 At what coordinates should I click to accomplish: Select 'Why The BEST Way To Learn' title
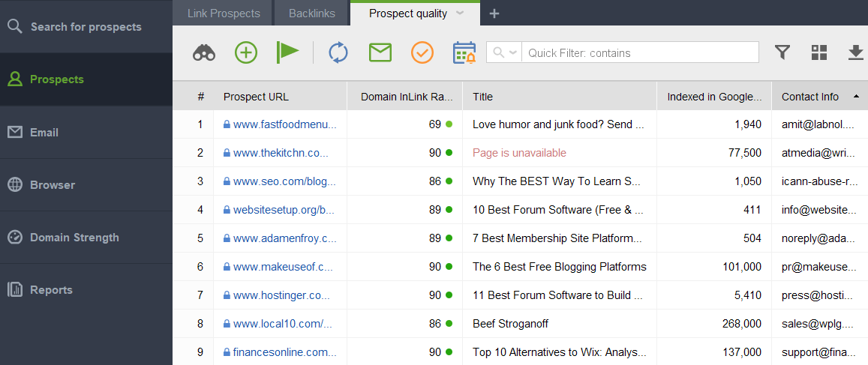click(x=560, y=181)
